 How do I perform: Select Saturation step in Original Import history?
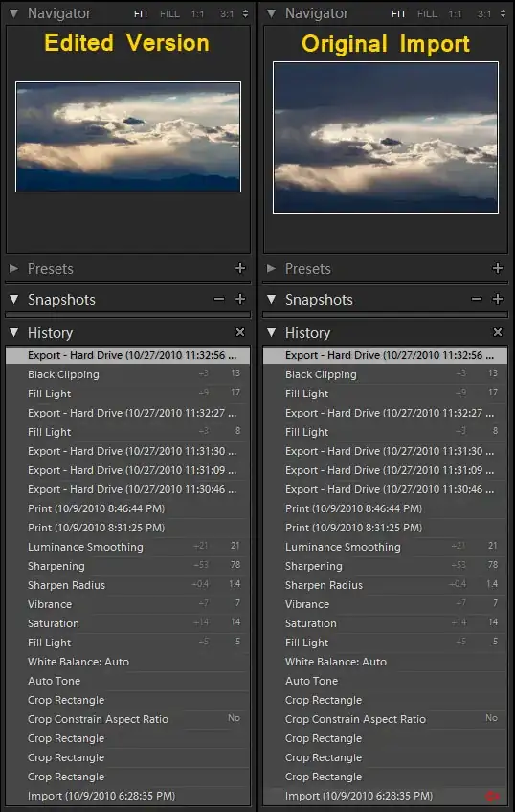(x=385, y=623)
